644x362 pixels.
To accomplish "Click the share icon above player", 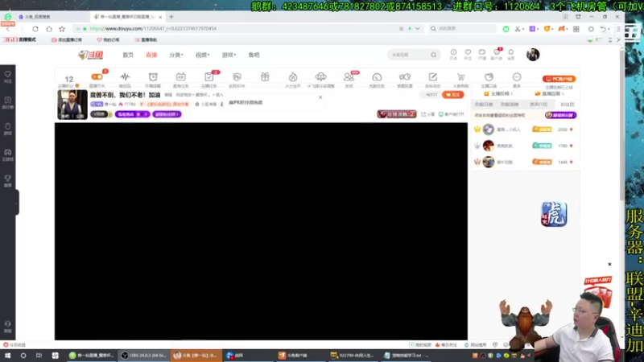I will [427, 114].
